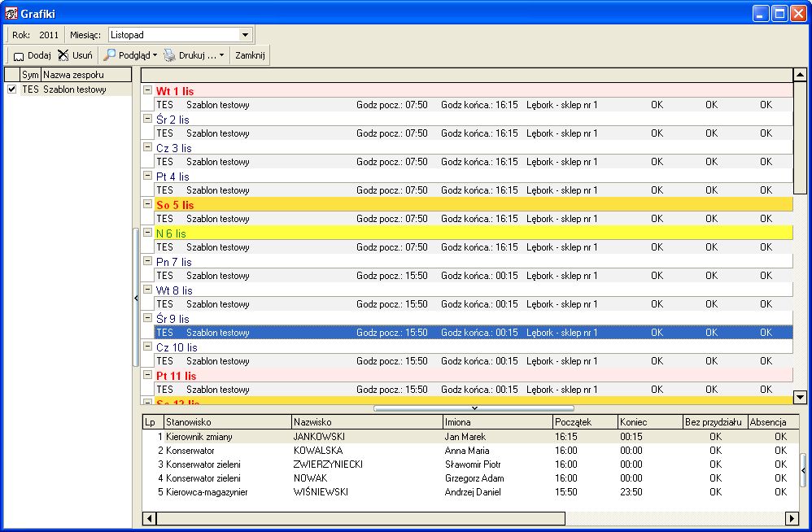The image size is (812, 532).
Task: Click the Usuń delete cross icon
Action: point(63,55)
